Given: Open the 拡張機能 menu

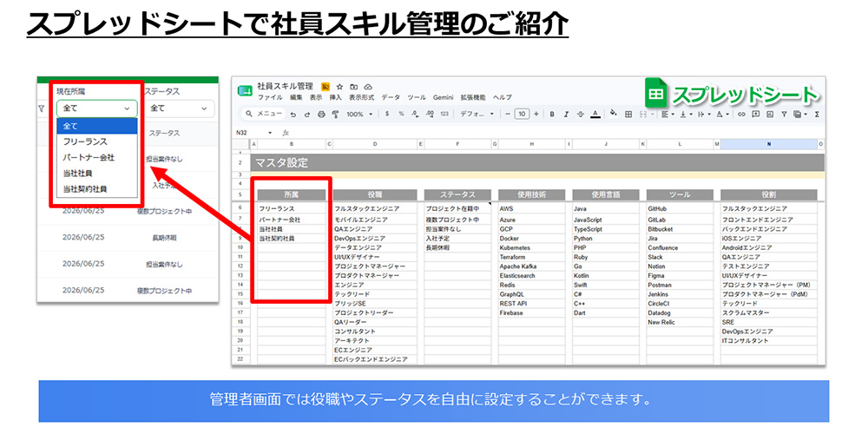Looking at the screenshot, I should click(473, 97).
